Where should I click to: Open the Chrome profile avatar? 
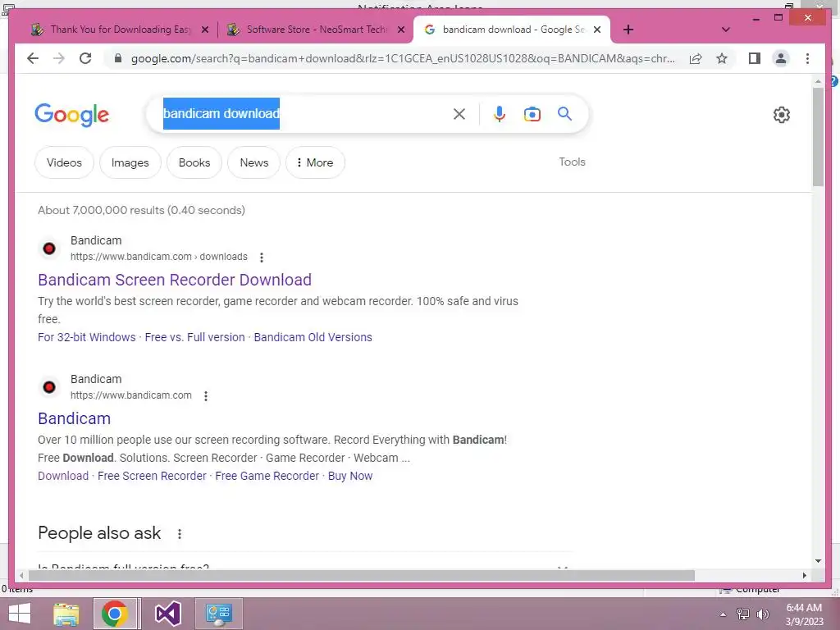point(781,58)
